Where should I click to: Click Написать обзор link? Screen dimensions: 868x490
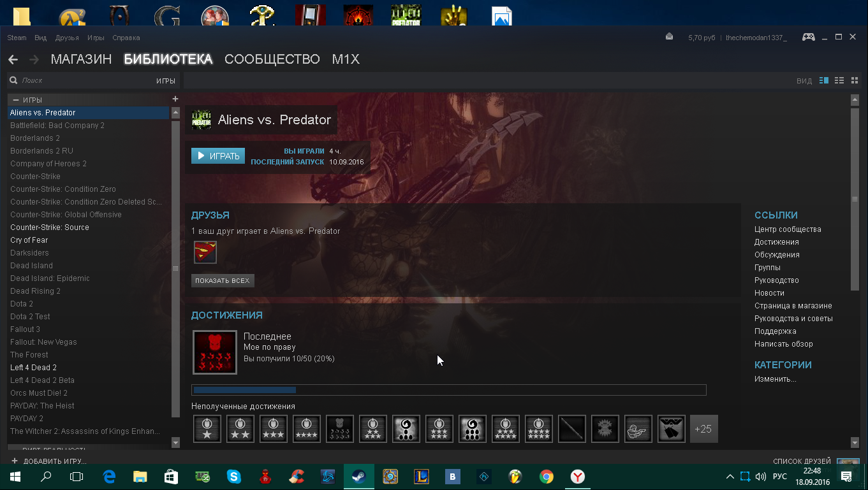784,344
